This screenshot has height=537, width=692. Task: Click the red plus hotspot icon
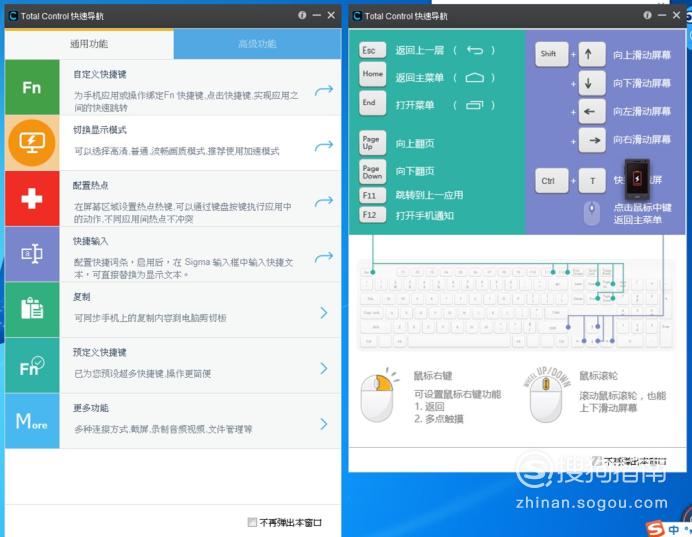tap(32, 199)
